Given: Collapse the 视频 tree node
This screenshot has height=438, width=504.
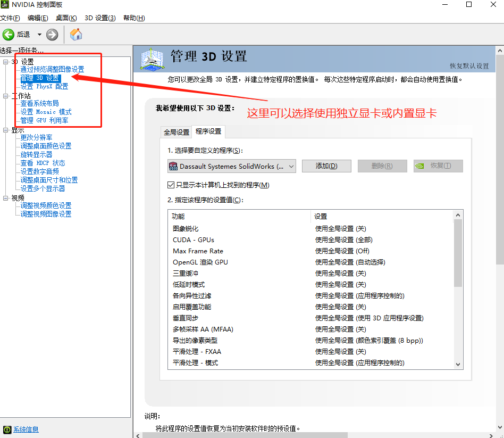Looking at the screenshot, I should [6, 198].
